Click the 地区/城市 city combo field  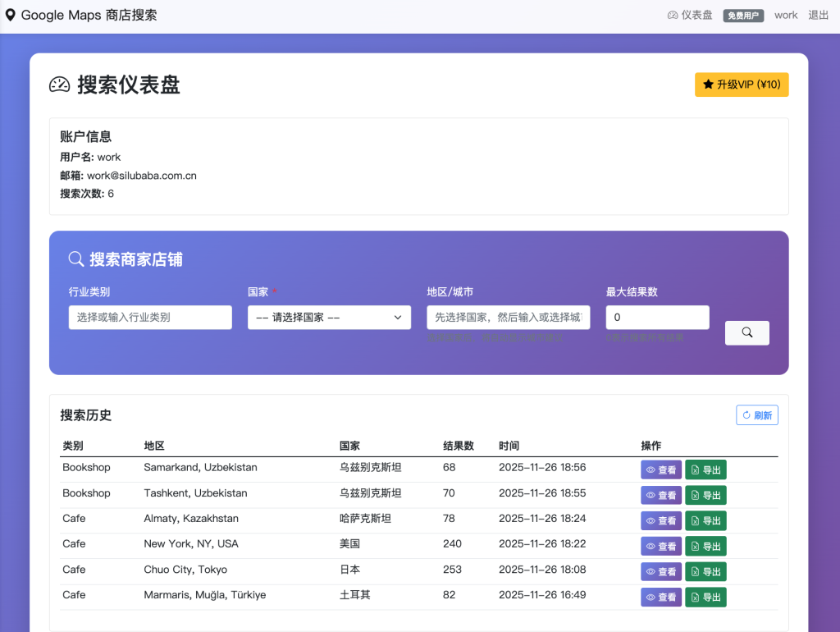click(x=508, y=318)
